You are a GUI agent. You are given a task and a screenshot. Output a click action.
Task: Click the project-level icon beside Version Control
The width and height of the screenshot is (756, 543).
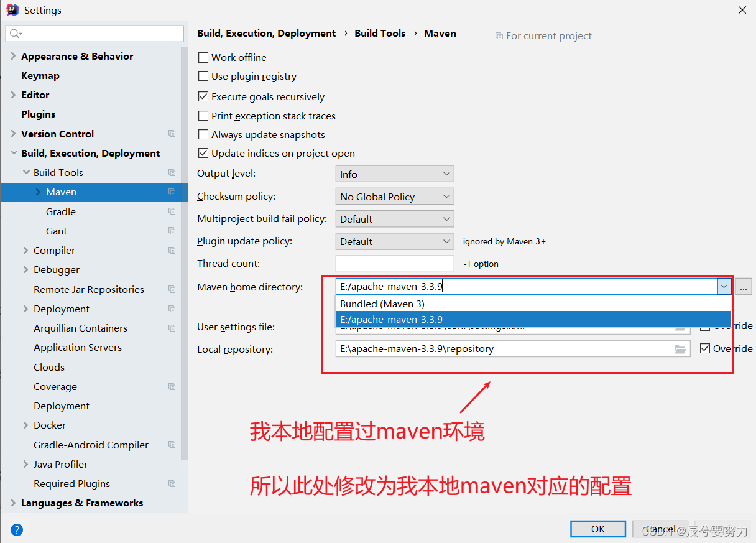172,134
